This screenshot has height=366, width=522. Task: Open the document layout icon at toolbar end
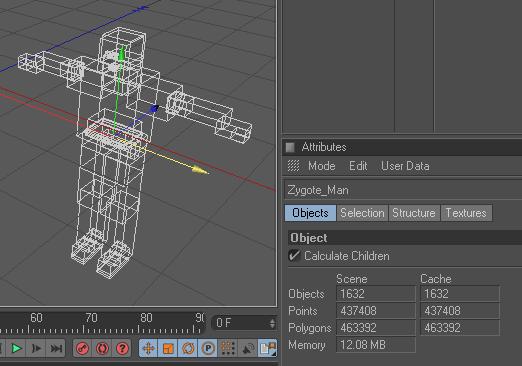[x=268, y=348]
